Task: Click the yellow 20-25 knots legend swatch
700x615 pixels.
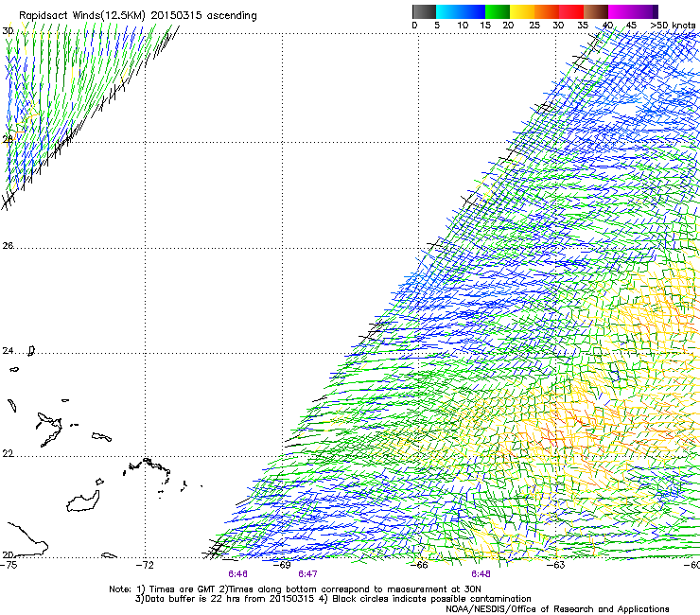Action: click(x=522, y=11)
